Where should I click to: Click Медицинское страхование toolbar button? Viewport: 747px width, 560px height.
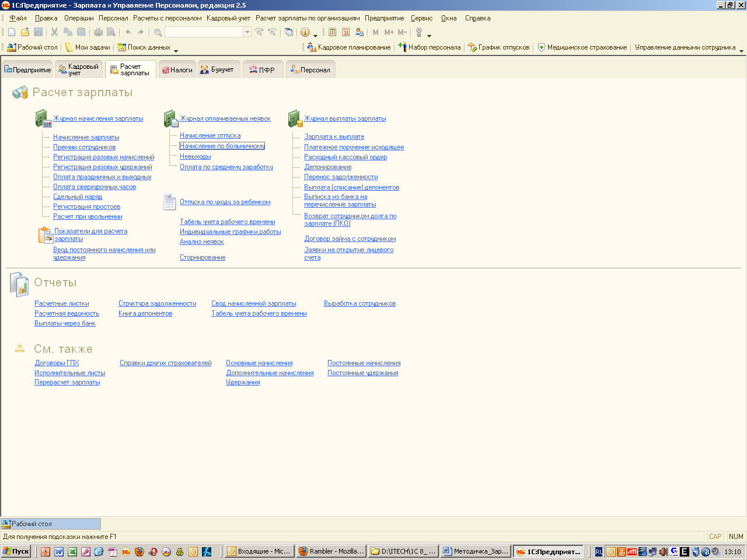[582, 47]
